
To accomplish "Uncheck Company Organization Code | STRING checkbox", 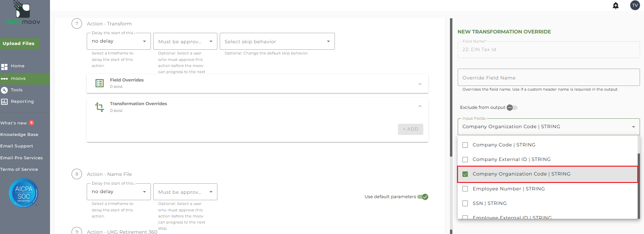I will pos(465,174).
